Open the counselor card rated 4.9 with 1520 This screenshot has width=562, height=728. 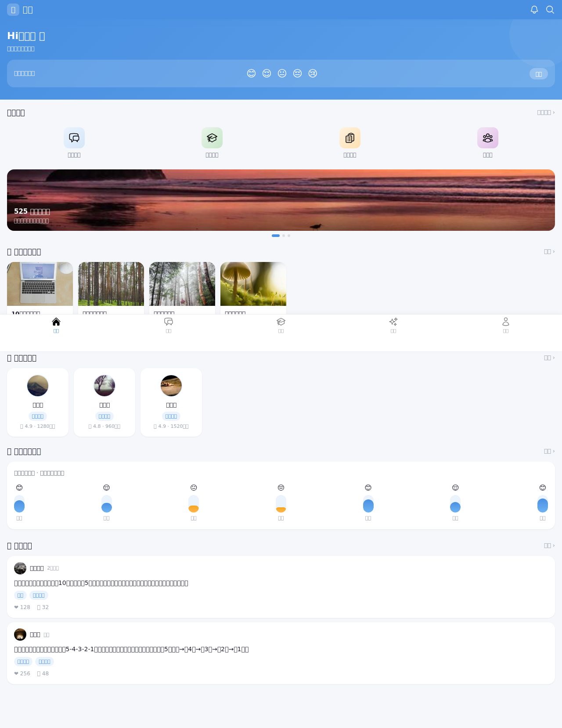pyautogui.click(x=171, y=402)
